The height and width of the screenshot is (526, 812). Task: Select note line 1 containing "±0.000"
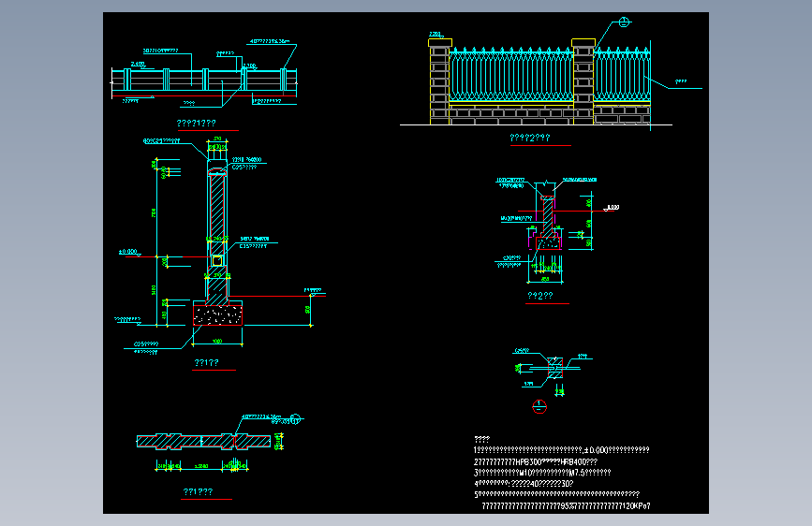tap(561, 450)
